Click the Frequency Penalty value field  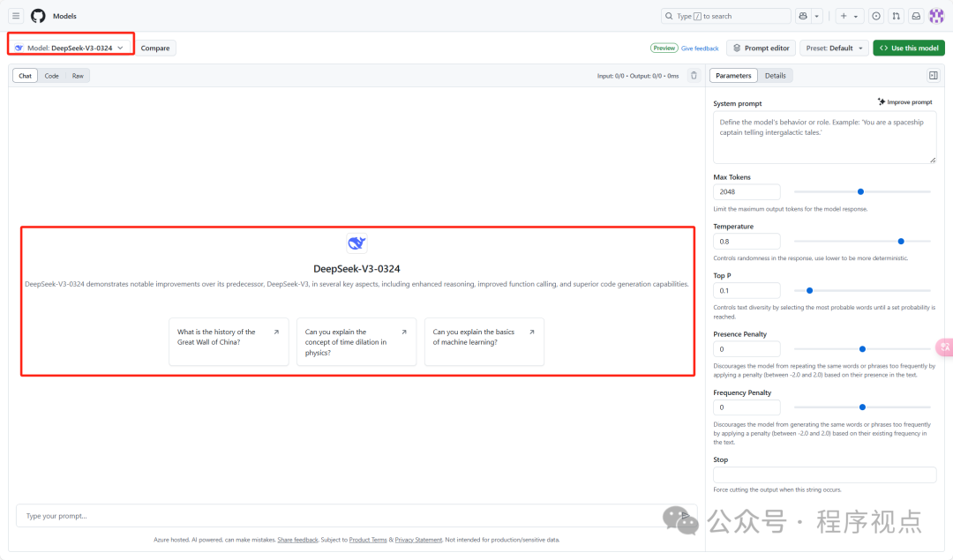[747, 407]
